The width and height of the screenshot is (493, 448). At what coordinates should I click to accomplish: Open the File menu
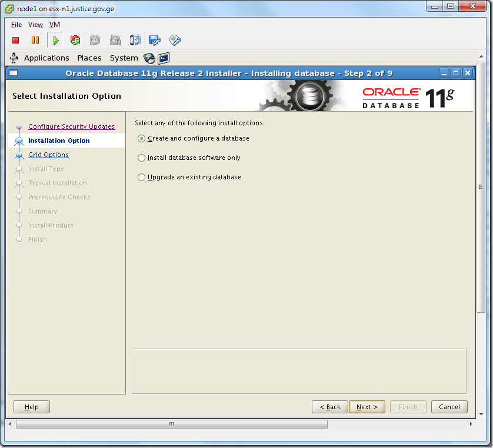16,25
